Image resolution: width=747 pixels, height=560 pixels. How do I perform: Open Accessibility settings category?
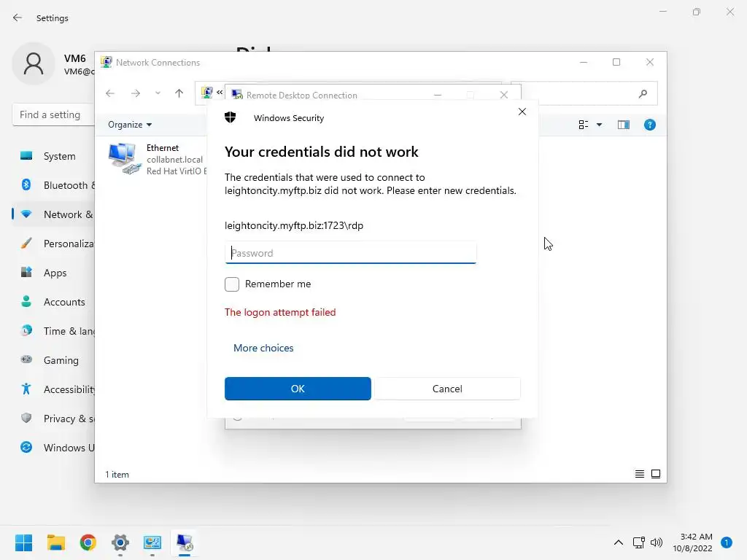[54, 389]
